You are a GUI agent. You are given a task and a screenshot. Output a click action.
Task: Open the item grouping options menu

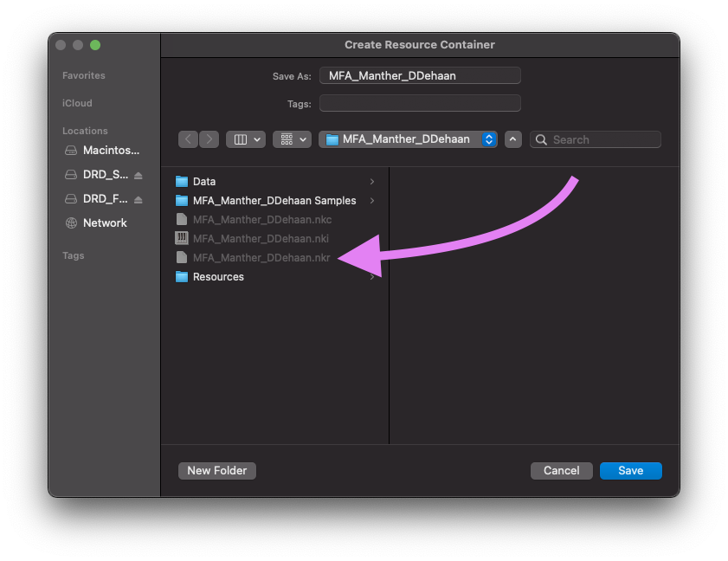(292, 139)
